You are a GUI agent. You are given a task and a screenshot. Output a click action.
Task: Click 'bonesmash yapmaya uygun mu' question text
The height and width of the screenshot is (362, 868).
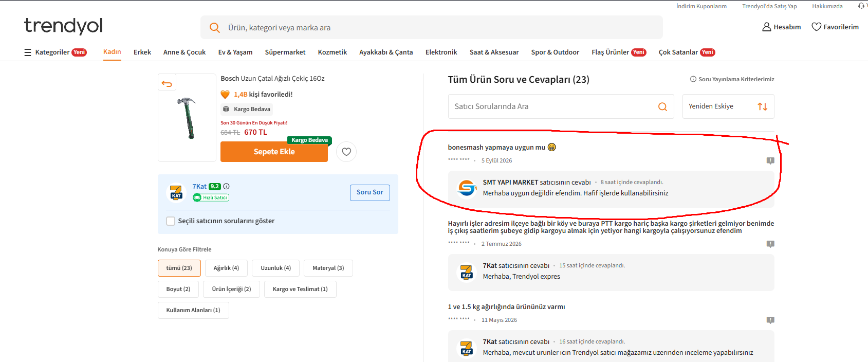coord(496,148)
